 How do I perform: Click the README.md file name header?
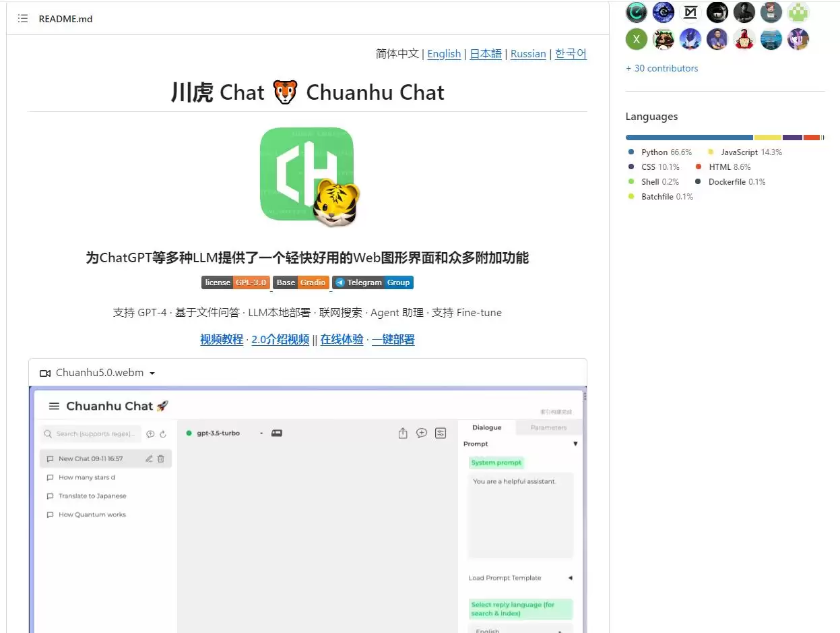tap(65, 19)
